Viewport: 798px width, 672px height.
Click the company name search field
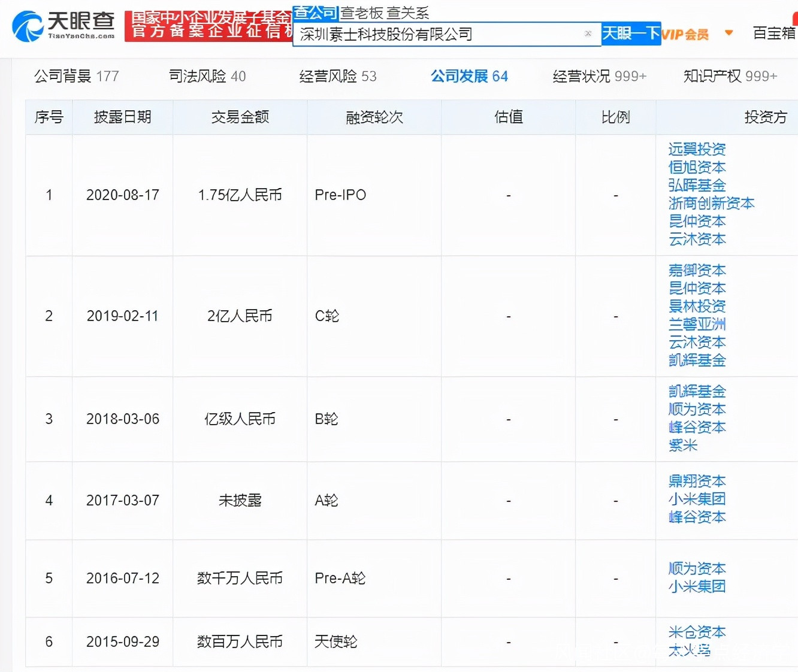(x=437, y=34)
